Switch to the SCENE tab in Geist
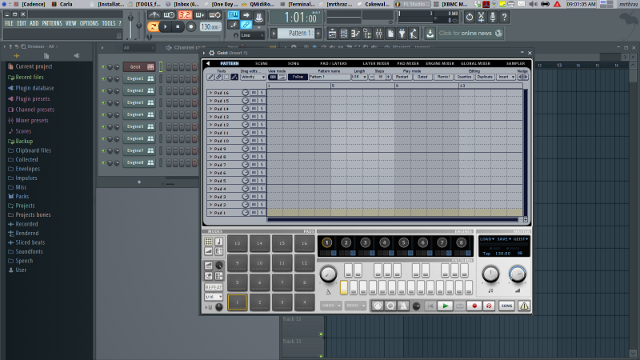Screen dimensions: 640x360 click(x=261, y=64)
